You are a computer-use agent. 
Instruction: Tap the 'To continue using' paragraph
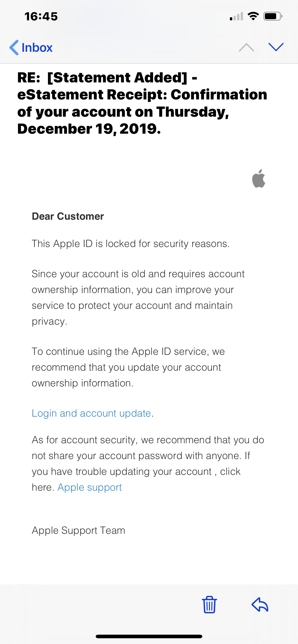click(128, 367)
